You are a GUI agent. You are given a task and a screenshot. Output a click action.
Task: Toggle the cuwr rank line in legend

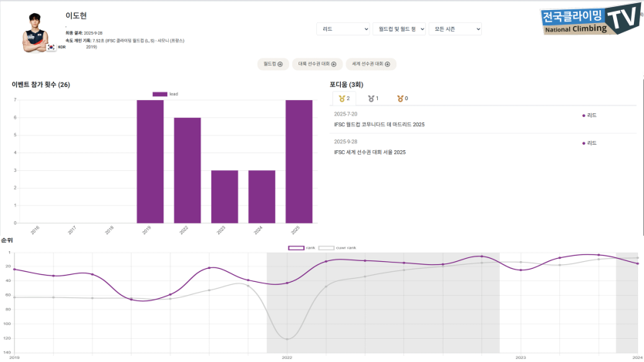(x=326, y=247)
